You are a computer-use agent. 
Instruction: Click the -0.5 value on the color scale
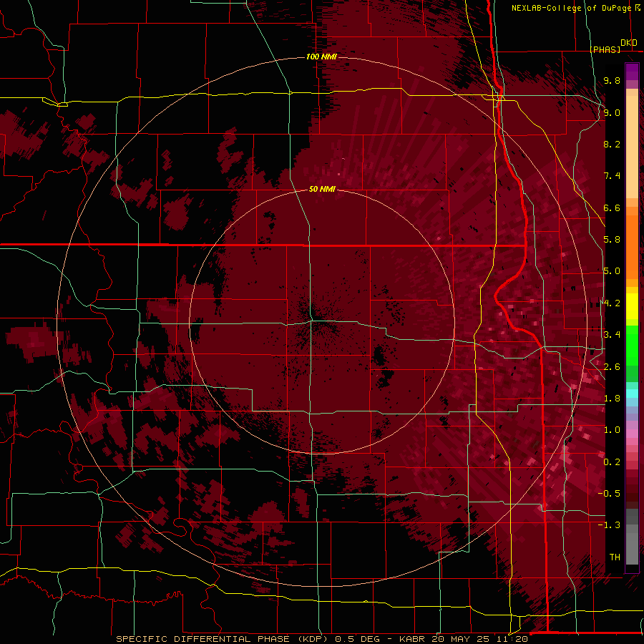tap(609, 494)
